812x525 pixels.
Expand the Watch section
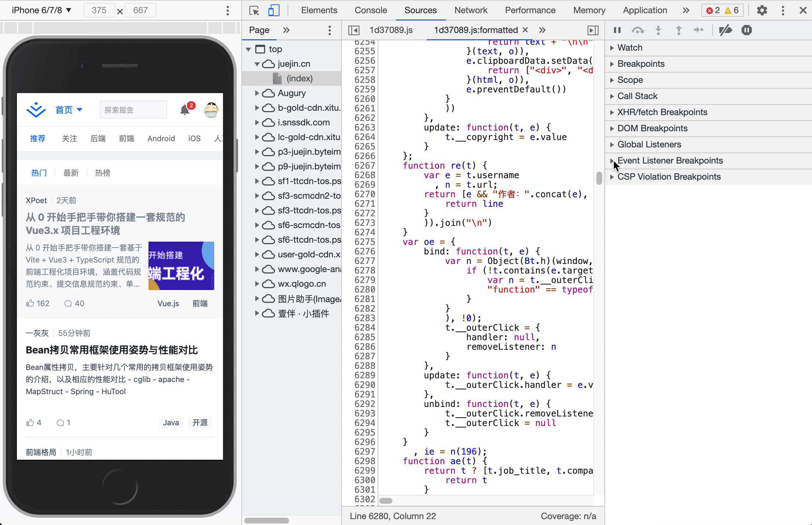pos(709,48)
